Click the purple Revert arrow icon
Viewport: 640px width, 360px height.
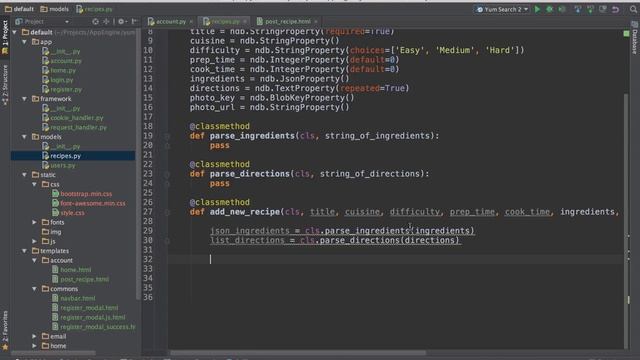coord(616,9)
